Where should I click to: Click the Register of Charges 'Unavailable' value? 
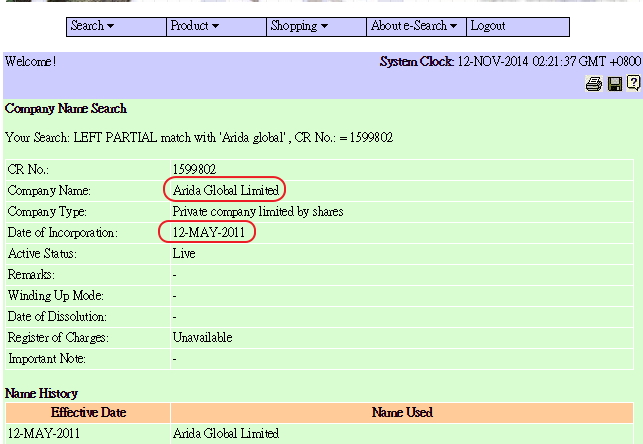pyautogui.click(x=202, y=338)
